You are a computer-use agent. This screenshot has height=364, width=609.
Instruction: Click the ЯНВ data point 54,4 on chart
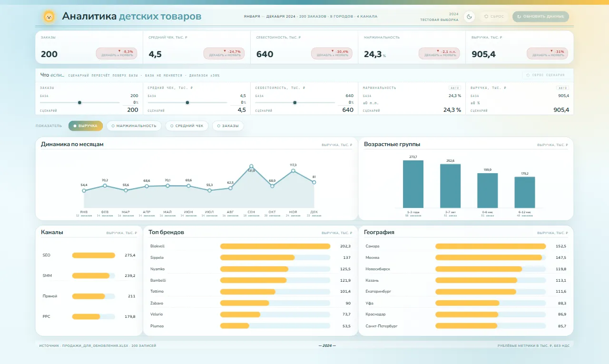point(84,191)
